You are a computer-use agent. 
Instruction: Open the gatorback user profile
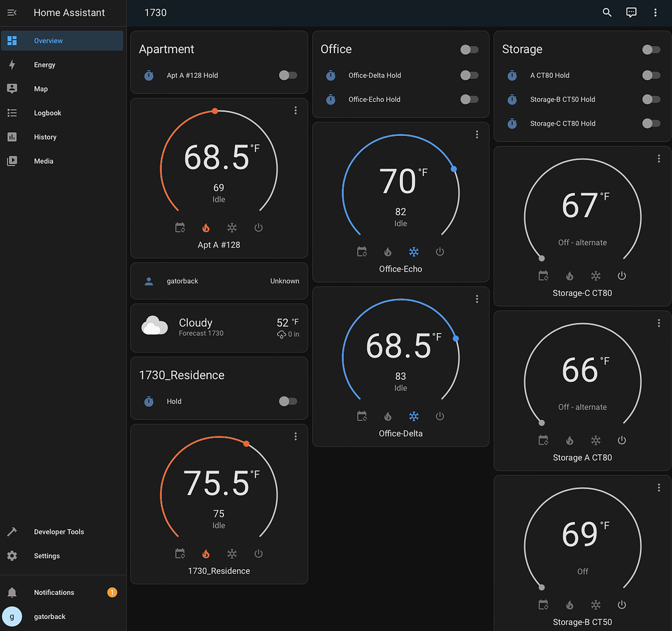pyautogui.click(x=49, y=617)
